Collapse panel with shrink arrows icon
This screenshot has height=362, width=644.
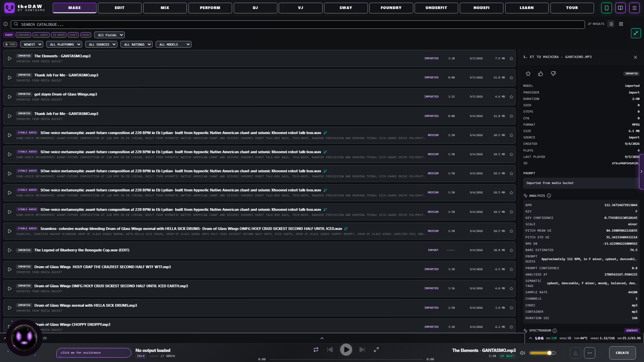[636, 33]
